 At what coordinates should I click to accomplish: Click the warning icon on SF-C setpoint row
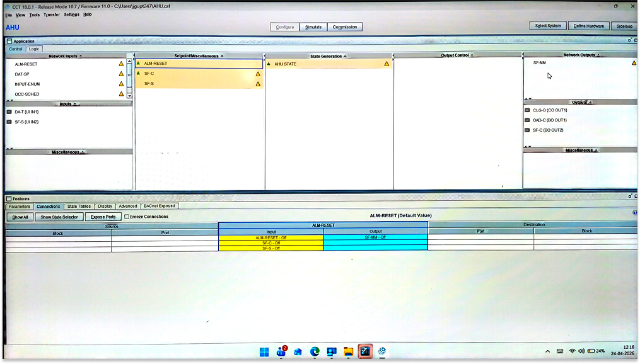click(x=258, y=74)
